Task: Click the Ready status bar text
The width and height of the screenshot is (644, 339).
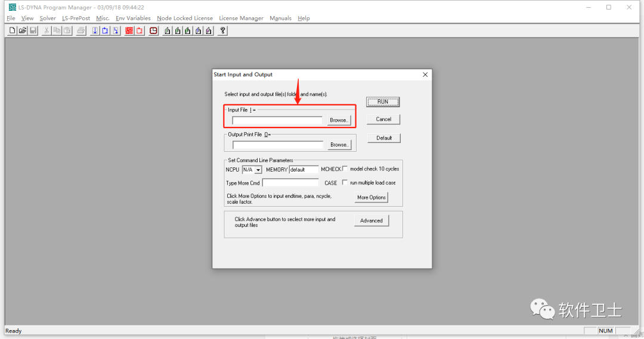Action: [14, 331]
